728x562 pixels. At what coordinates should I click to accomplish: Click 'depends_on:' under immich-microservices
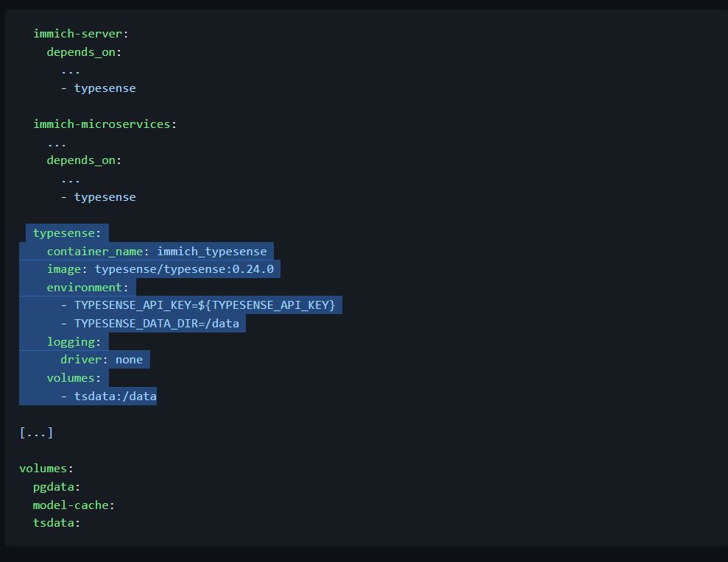[84, 160]
